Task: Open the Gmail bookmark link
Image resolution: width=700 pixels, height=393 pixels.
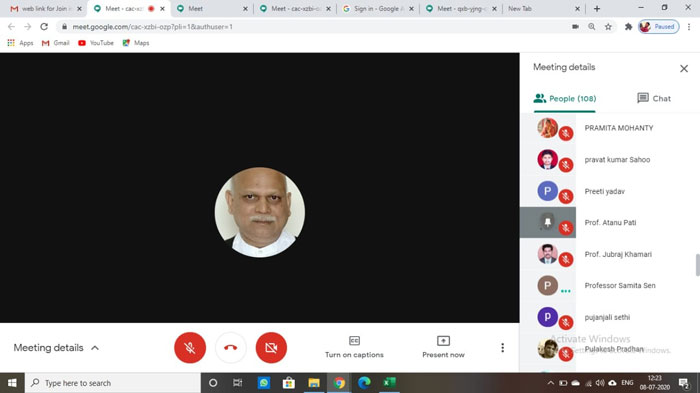Action: point(56,43)
